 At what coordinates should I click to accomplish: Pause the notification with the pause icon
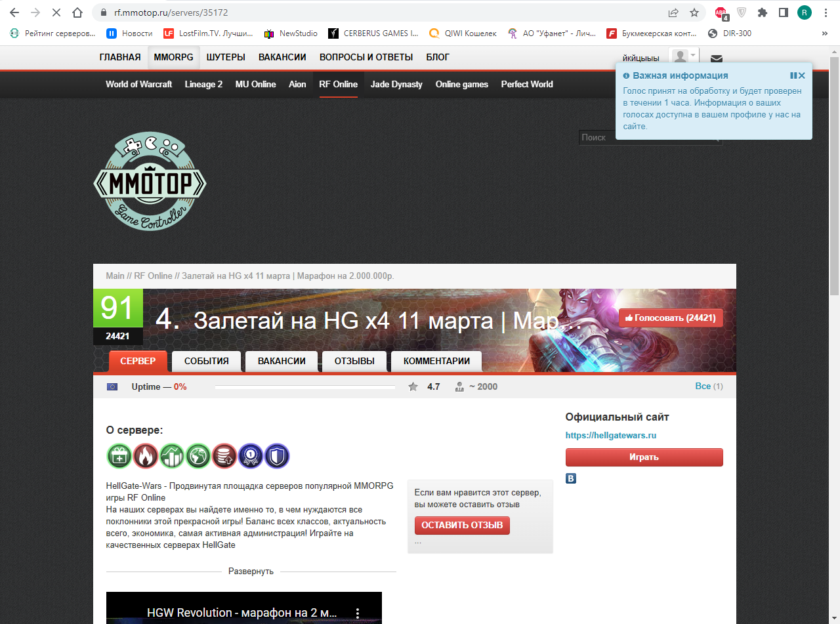coord(793,75)
